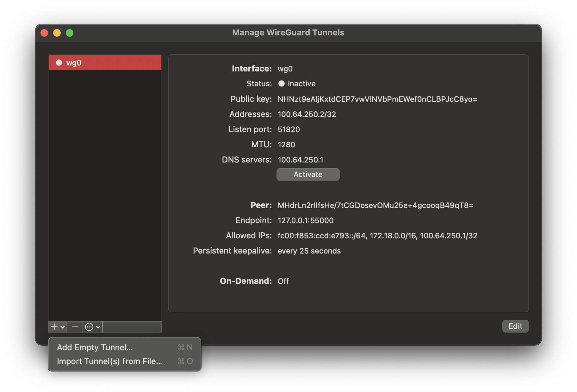Click the Interface: label
The height and width of the screenshot is (392, 577).
252,69
